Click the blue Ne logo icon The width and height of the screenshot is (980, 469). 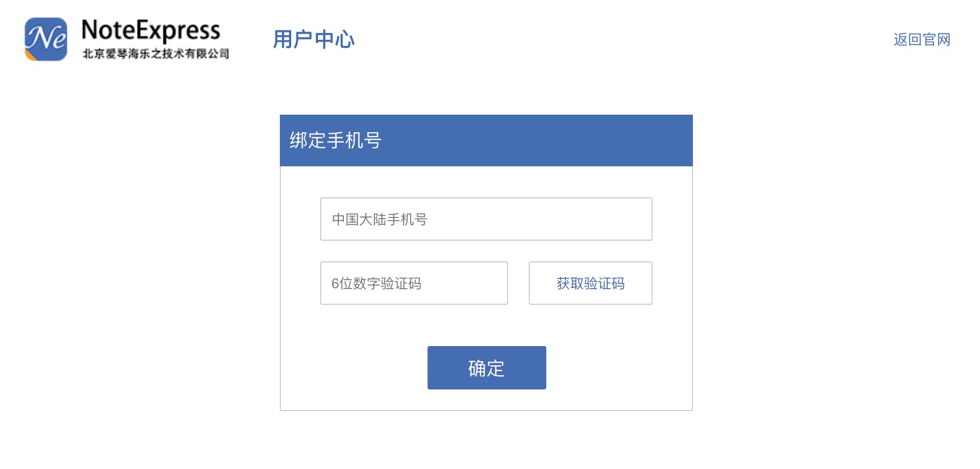click(46, 39)
